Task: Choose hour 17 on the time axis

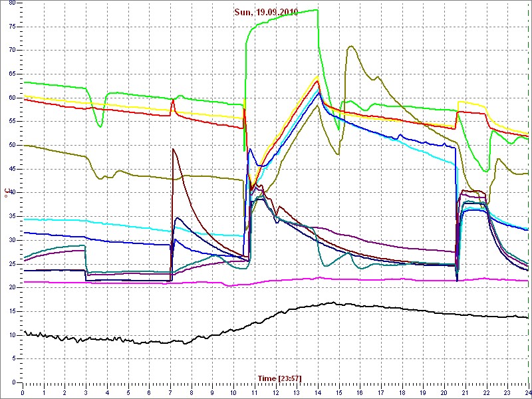Action: pyautogui.click(x=380, y=392)
